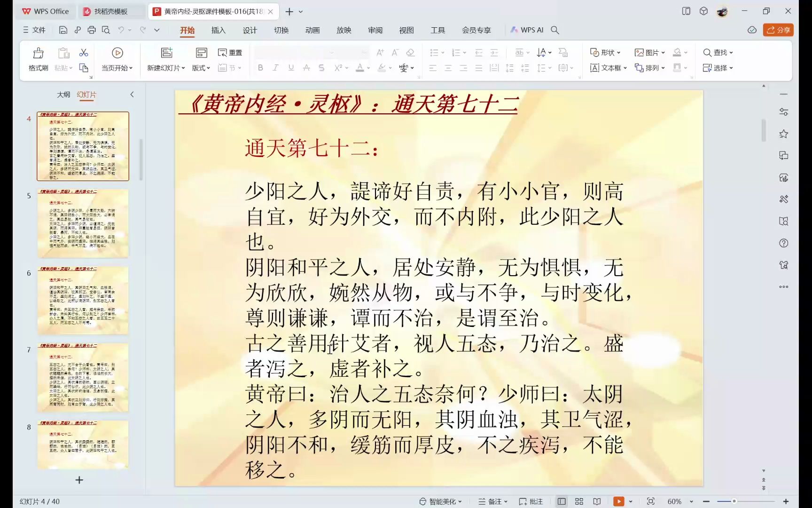Open the Insert (插入) tab
812x508 pixels.
click(x=218, y=30)
